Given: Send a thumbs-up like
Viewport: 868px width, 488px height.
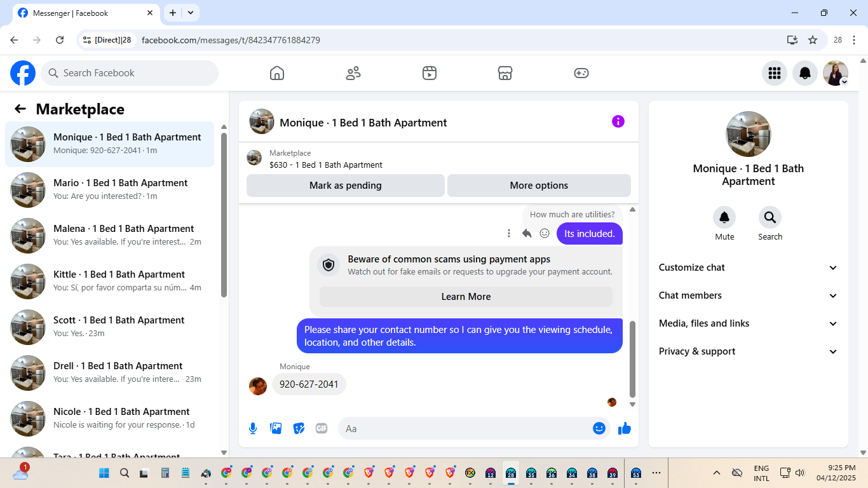Looking at the screenshot, I should pos(625,428).
